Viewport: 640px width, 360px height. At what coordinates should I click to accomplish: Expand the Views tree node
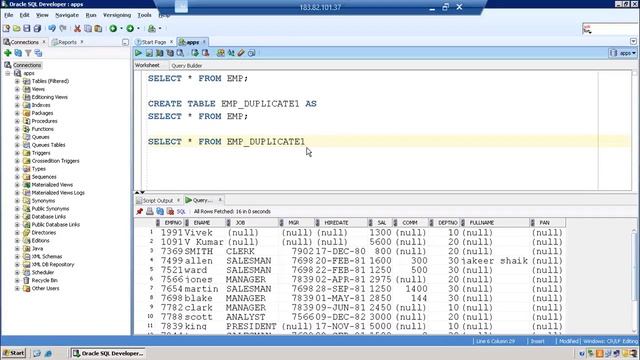[x=17, y=89]
